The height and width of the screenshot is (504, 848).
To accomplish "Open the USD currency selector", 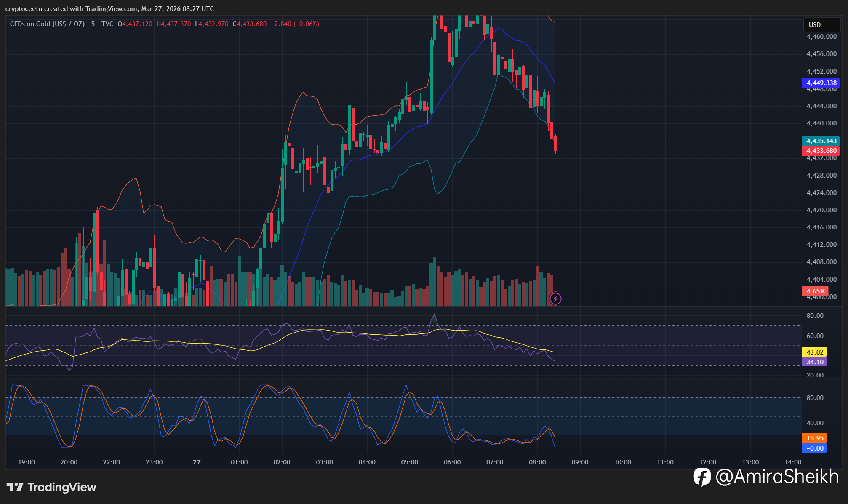I will click(821, 24).
